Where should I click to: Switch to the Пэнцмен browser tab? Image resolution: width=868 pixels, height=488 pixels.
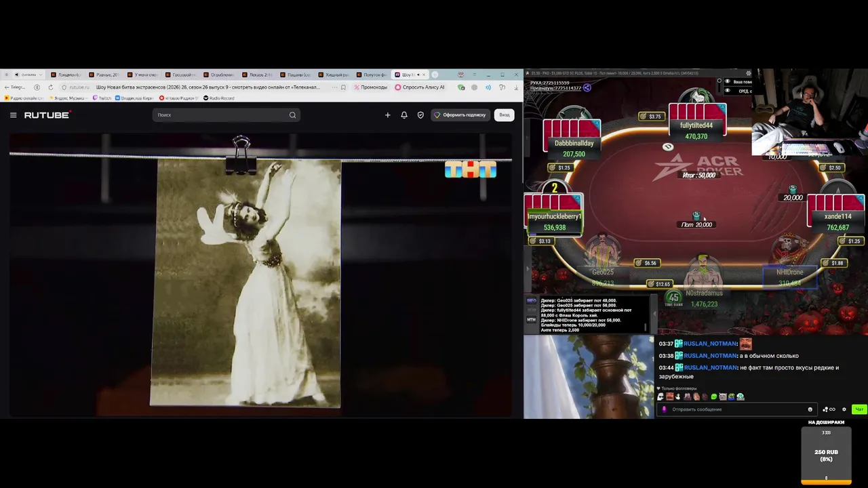click(65, 75)
